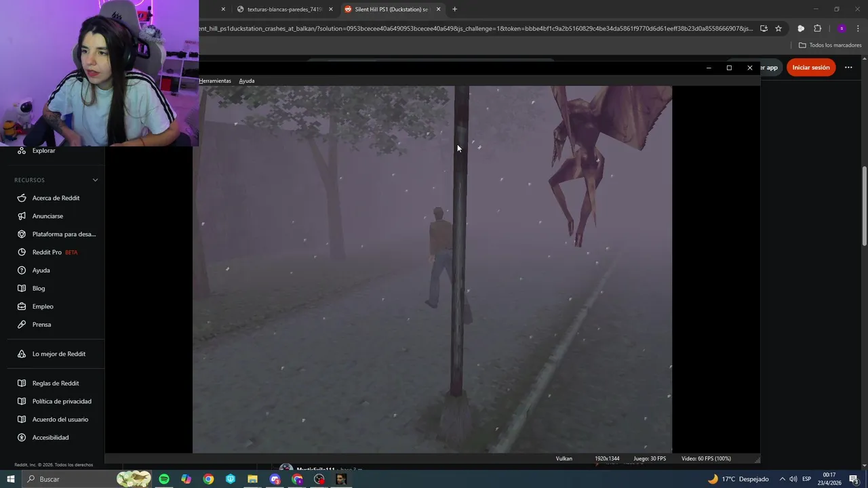Click the Ayuda question mark icon
Image resolution: width=868 pixels, height=488 pixels.
[21, 270]
